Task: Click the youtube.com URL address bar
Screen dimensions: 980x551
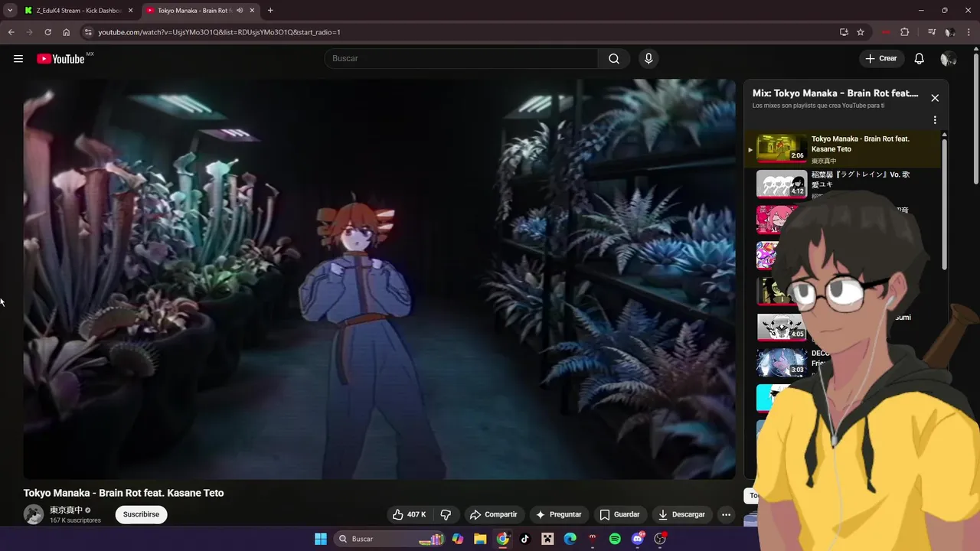Action: (219, 32)
